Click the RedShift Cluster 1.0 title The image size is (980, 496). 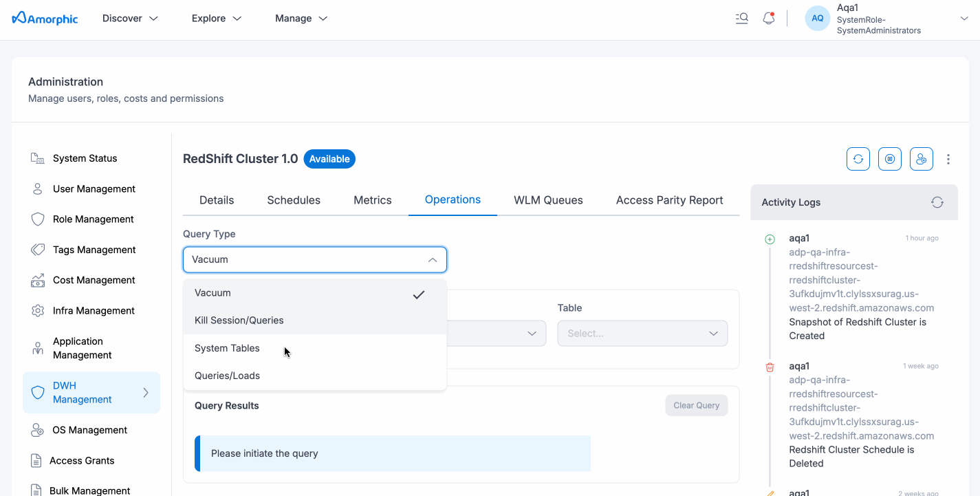(240, 159)
